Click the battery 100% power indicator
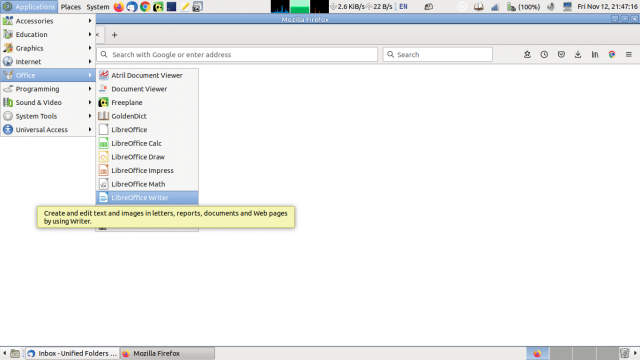This screenshot has height=360, width=640. pyautogui.click(x=523, y=7)
